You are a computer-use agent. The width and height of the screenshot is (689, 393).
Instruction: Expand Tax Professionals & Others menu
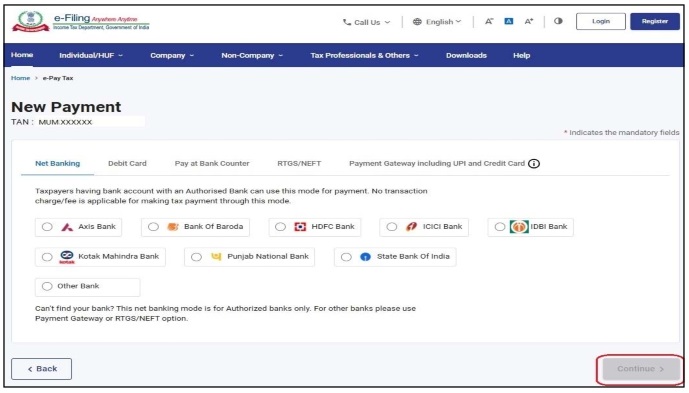coord(364,55)
